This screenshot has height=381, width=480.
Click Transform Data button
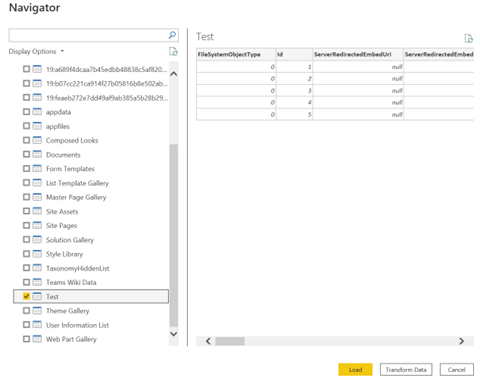[x=406, y=370]
